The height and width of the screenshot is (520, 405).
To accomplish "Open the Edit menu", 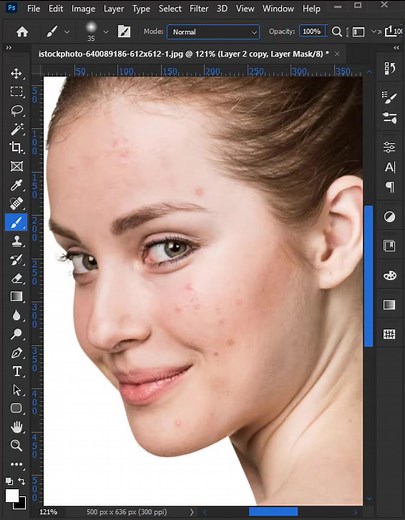I will [x=56, y=8].
